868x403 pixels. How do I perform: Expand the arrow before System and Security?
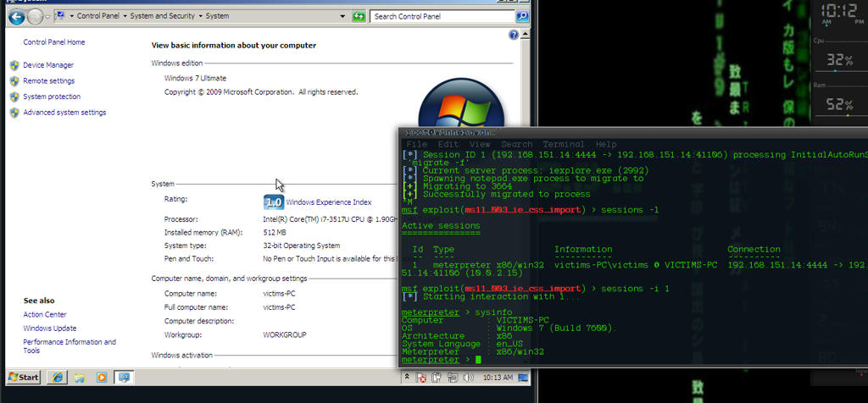(x=125, y=16)
